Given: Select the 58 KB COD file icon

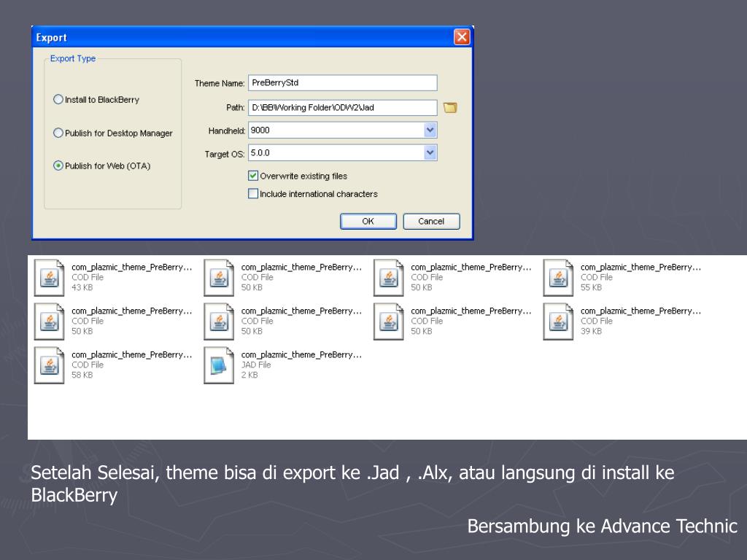Looking at the screenshot, I should (x=49, y=365).
